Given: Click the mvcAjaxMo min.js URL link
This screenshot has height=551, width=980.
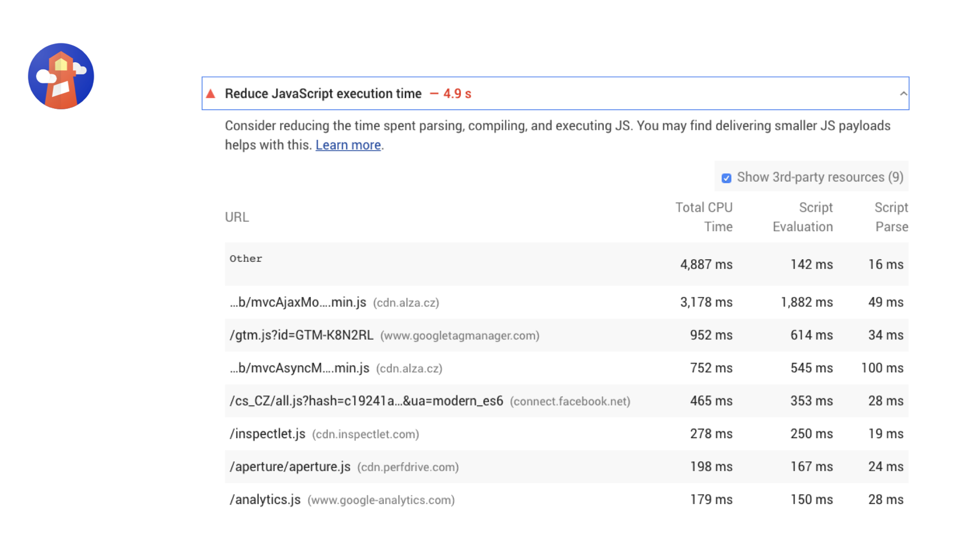Looking at the screenshot, I should point(298,303).
